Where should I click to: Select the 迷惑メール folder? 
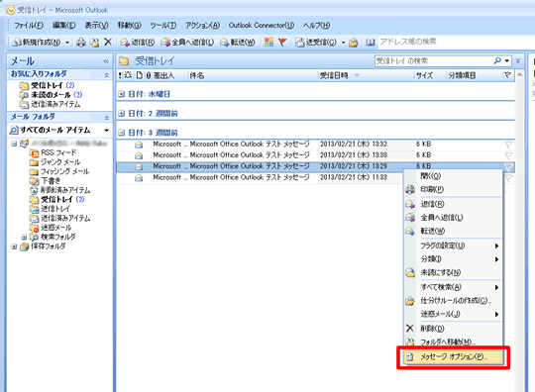click(x=51, y=228)
